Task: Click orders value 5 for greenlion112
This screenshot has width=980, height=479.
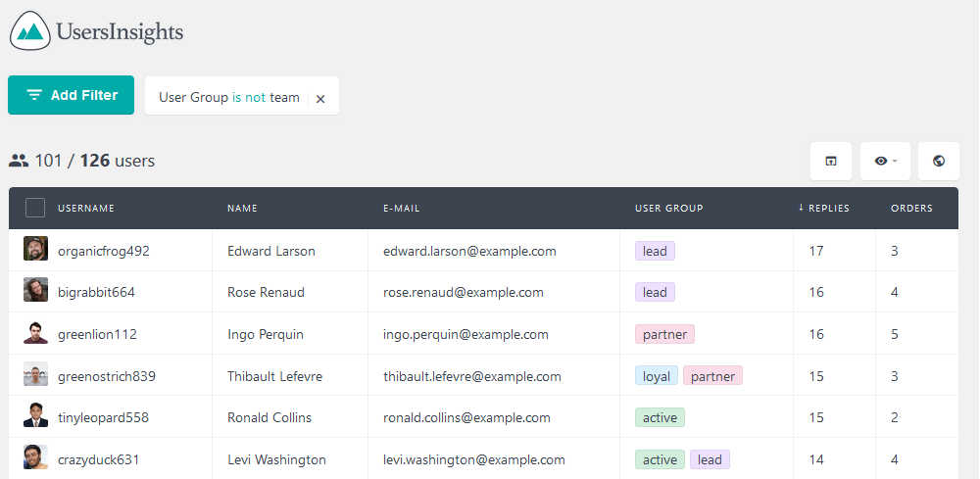Action: tap(895, 334)
